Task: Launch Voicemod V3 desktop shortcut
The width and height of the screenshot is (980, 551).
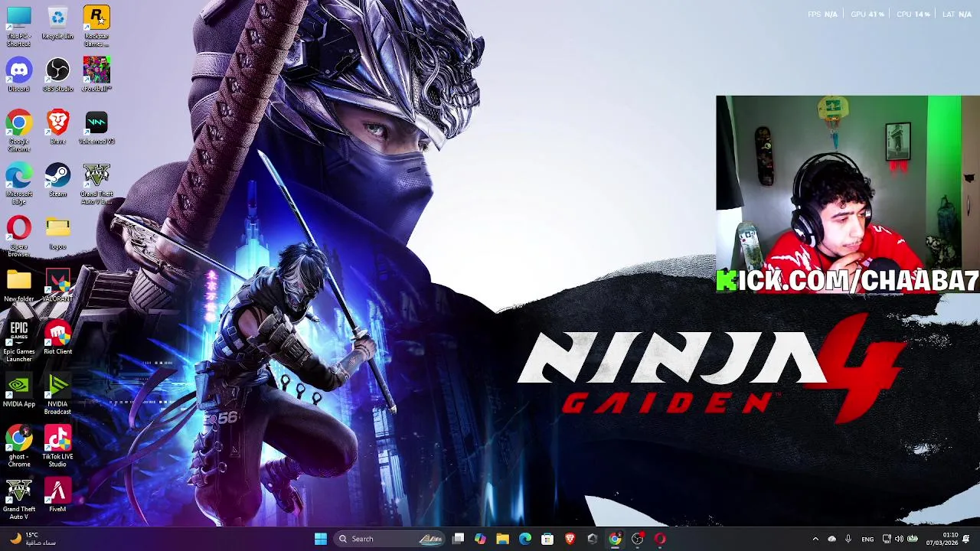Action: pyautogui.click(x=96, y=128)
